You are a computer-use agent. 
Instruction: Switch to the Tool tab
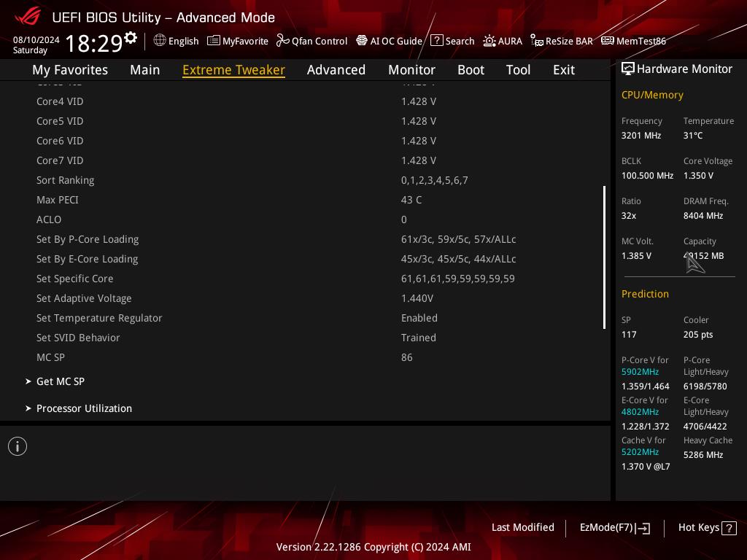tap(518, 70)
